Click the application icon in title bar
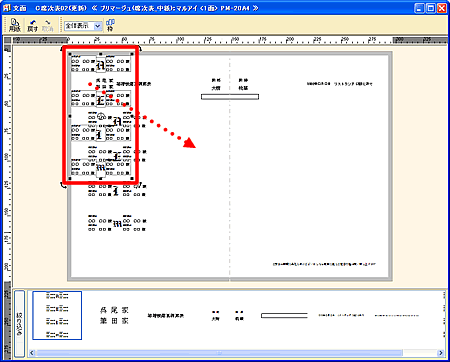 tap(7, 8)
